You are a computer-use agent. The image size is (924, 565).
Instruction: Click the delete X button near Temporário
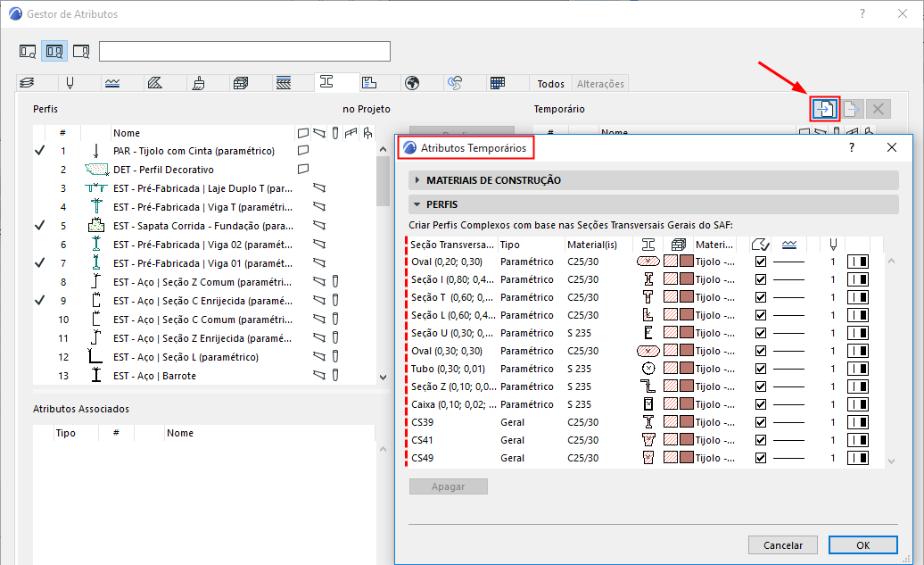tap(878, 109)
